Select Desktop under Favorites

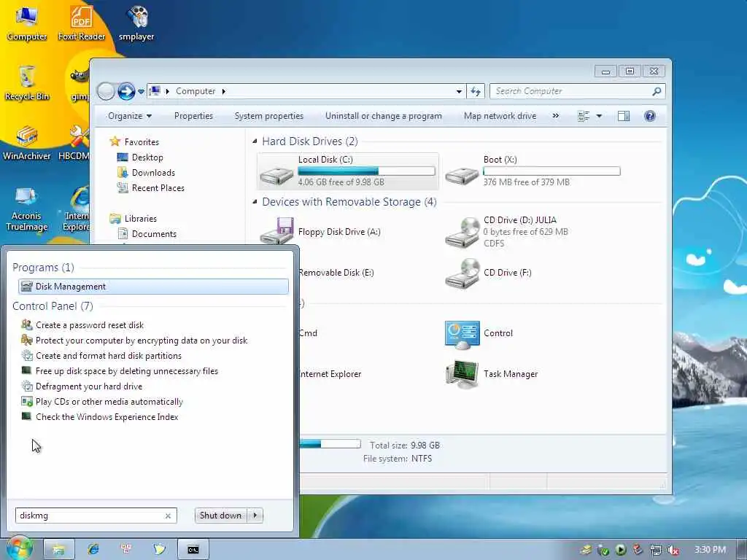[147, 157]
